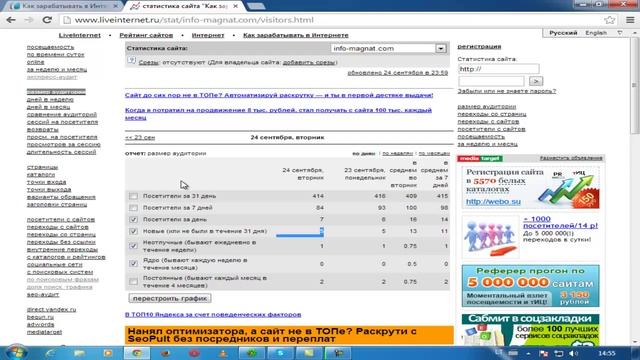Open 'по времени суток' sidebar link
The image size is (640, 360).
(x=56, y=55)
